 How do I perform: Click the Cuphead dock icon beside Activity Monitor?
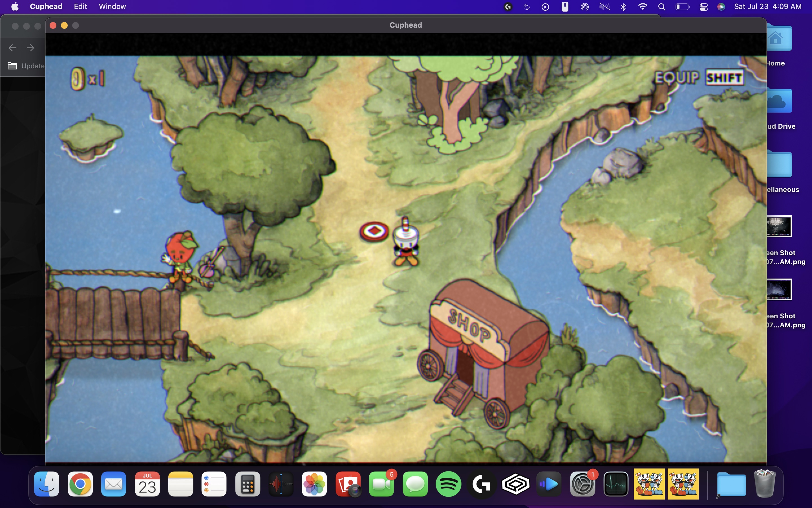(649, 484)
